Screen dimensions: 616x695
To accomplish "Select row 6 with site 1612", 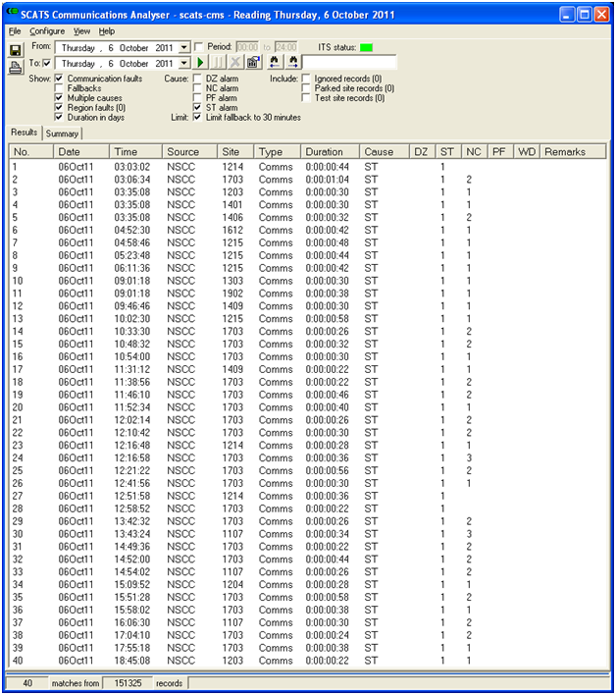I will [x=308, y=231].
